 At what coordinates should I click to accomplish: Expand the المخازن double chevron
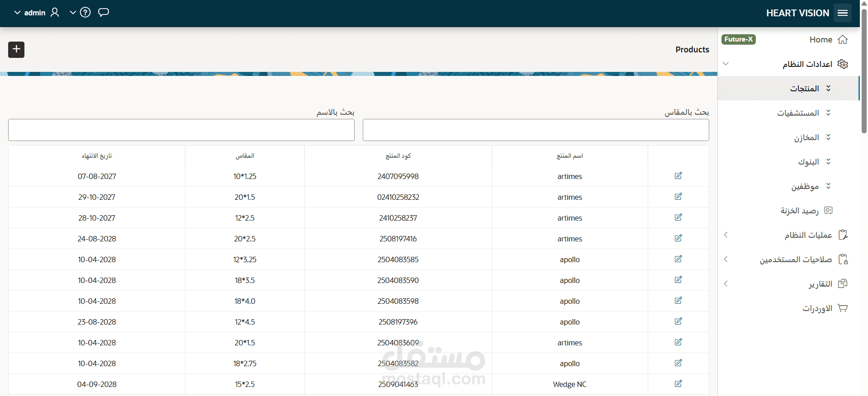[828, 137]
